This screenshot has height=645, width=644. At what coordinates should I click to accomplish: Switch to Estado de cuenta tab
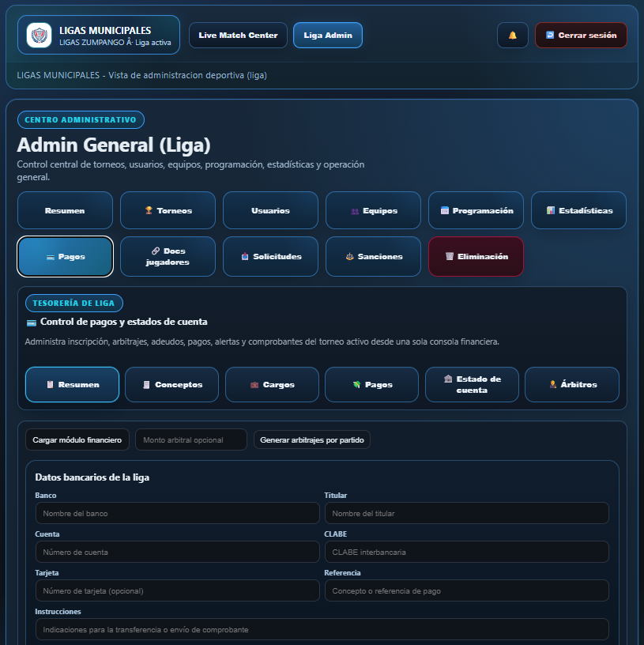[x=472, y=384]
